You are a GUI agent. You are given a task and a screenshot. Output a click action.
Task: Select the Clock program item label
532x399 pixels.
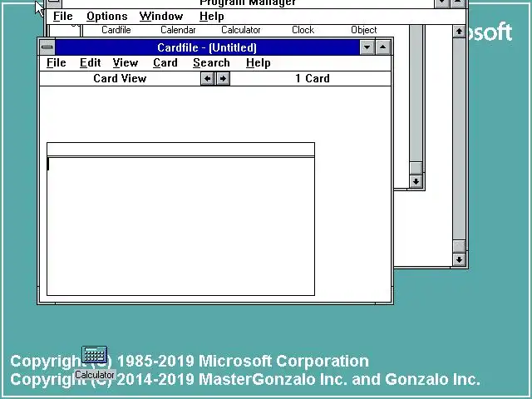point(303,30)
